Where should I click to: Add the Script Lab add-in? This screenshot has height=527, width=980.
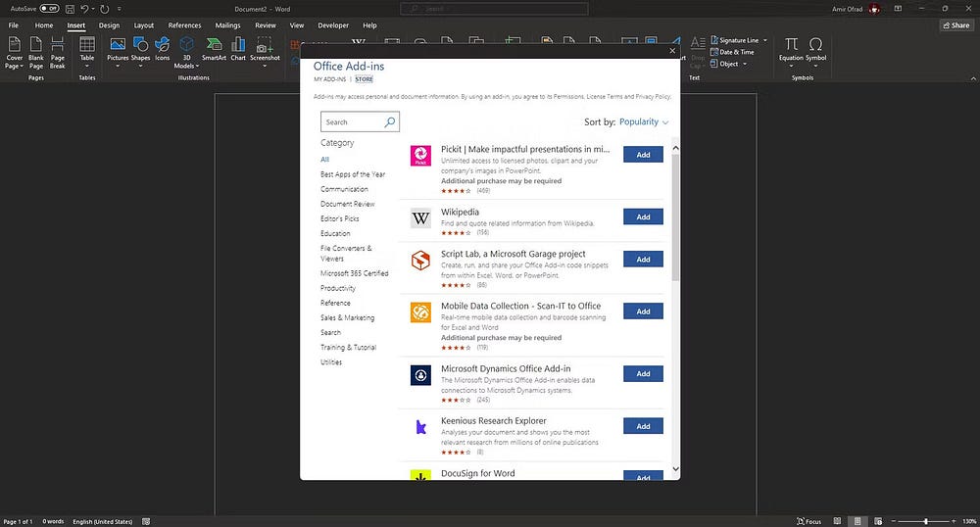tap(643, 260)
